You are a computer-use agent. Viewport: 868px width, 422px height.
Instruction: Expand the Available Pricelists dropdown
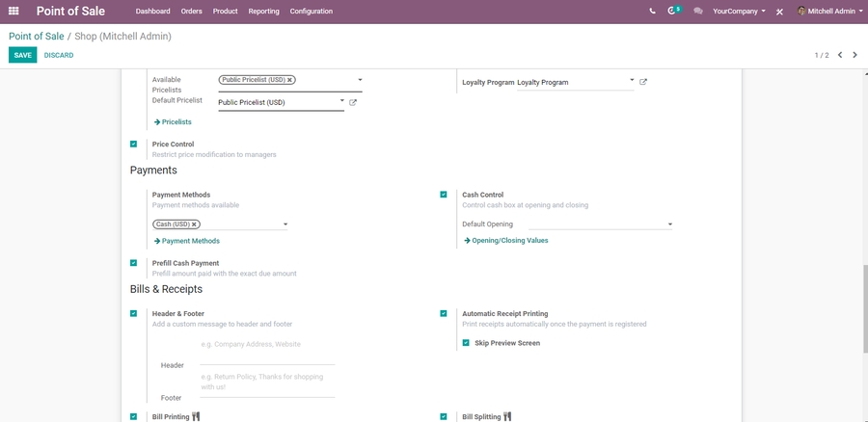coord(360,80)
